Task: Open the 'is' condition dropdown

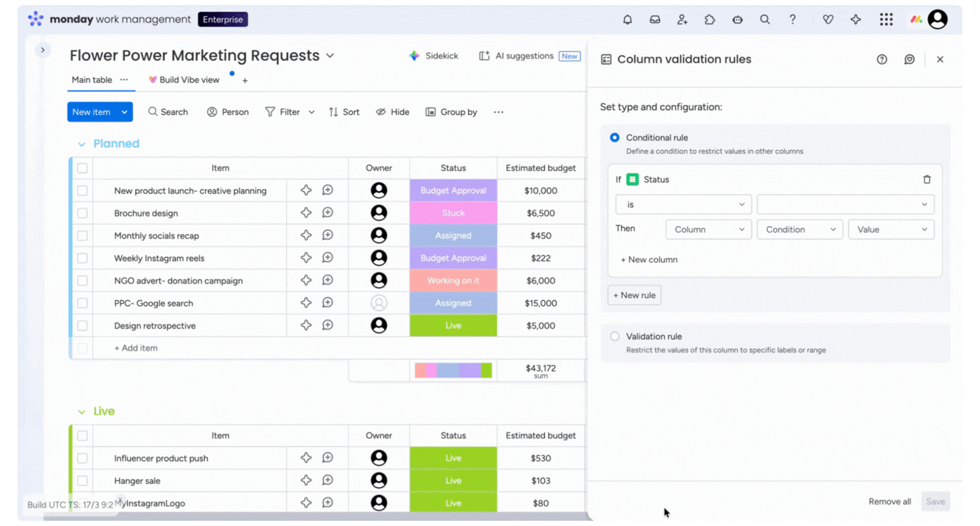Action: 683,205
